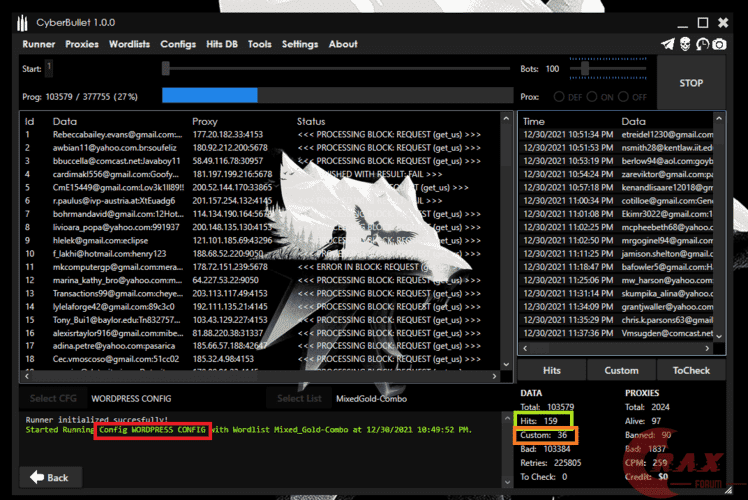Select the DEF proxy radio option

pos(559,97)
